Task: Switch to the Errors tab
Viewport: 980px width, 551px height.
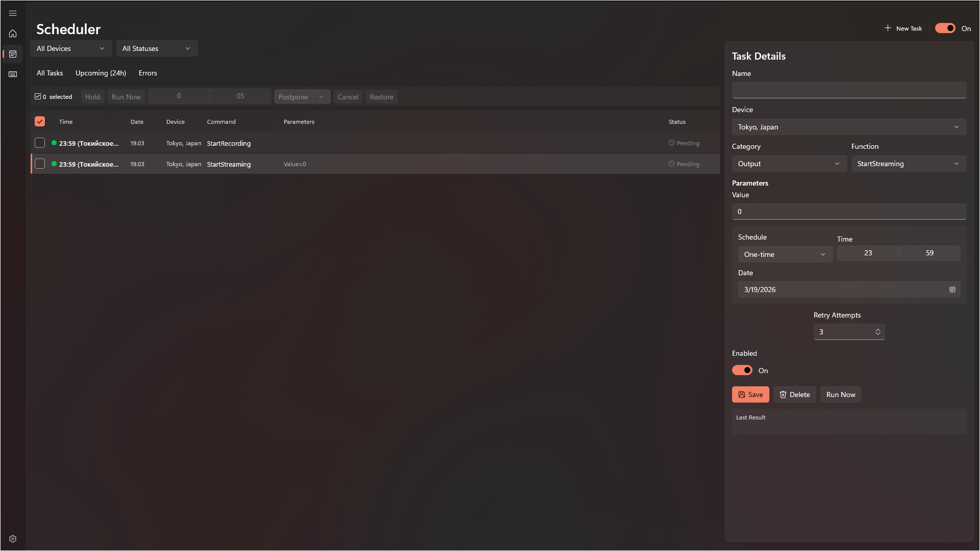Action: coord(147,73)
